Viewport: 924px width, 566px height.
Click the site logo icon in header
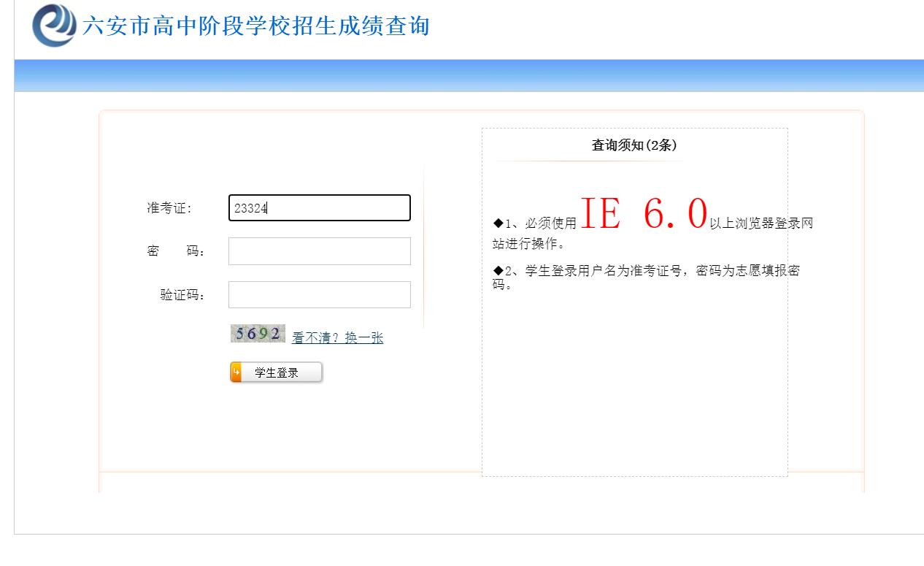click(x=54, y=25)
